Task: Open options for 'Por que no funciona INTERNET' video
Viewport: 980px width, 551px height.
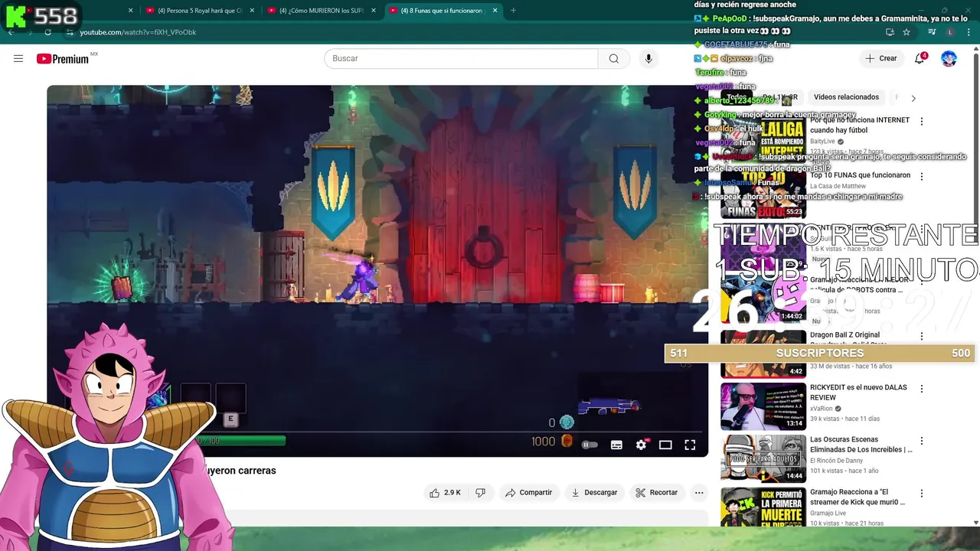Action: click(922, 122)
